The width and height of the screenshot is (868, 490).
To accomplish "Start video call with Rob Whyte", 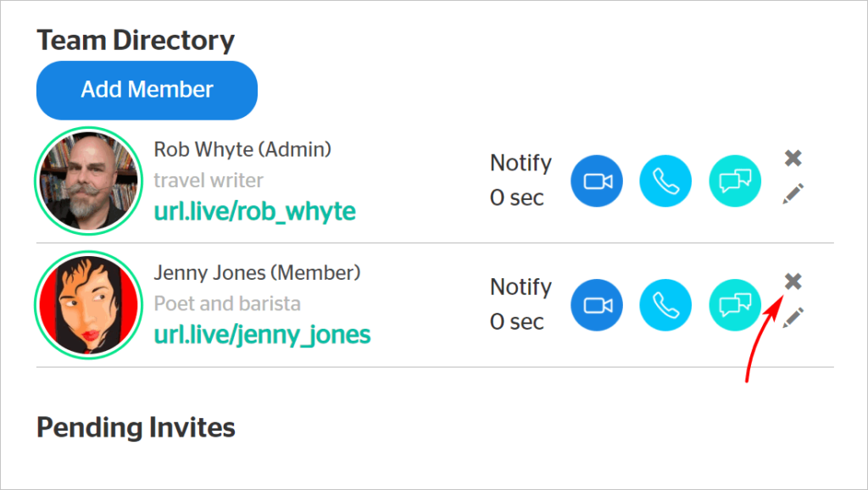I will [x=597, y=181].
